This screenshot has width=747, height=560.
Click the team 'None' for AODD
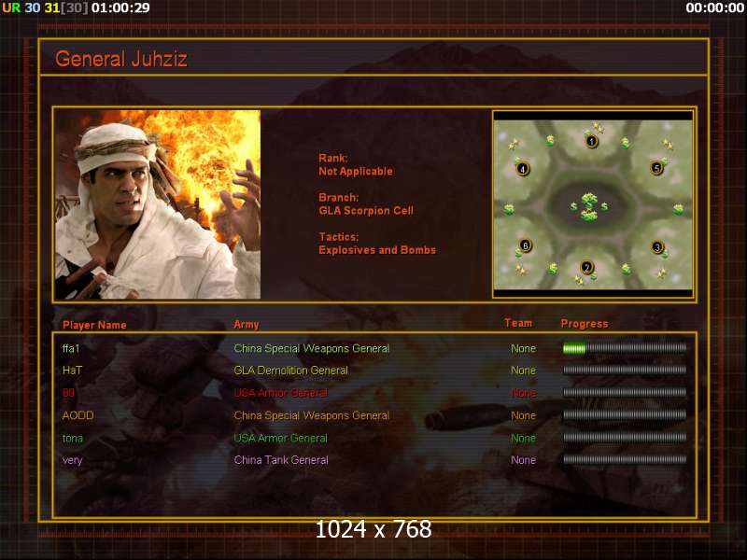523,415
